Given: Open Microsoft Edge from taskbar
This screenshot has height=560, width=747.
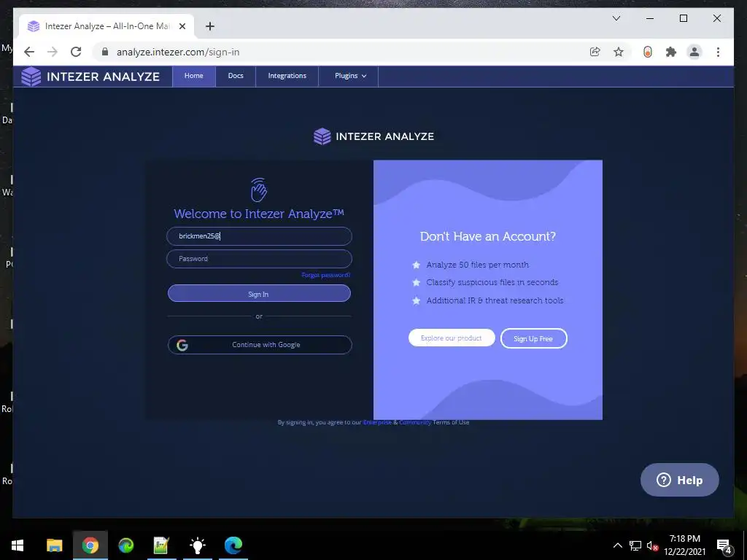Looking at the screenshot, I should pos(233,545).
